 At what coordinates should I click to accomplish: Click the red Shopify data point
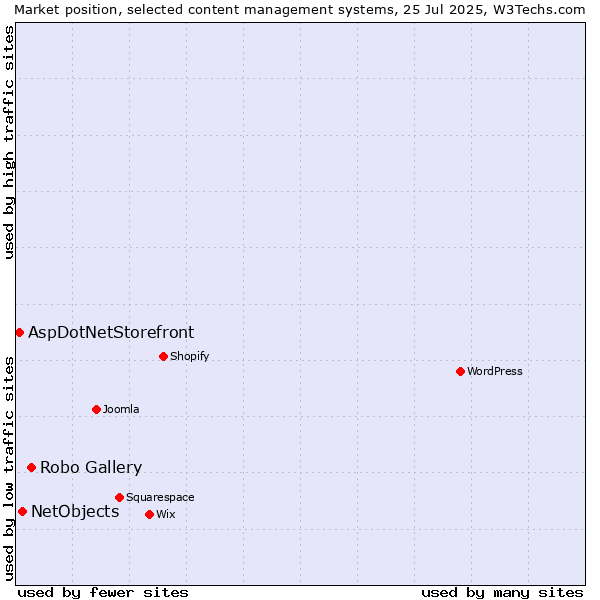coord(163,357)
